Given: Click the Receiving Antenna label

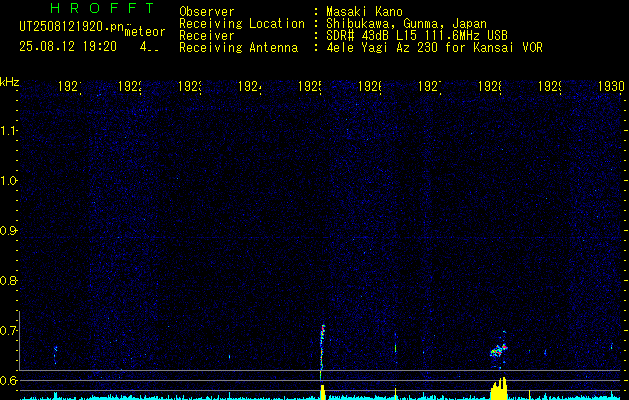Looking at the screenshot, I should pos(239,48).
